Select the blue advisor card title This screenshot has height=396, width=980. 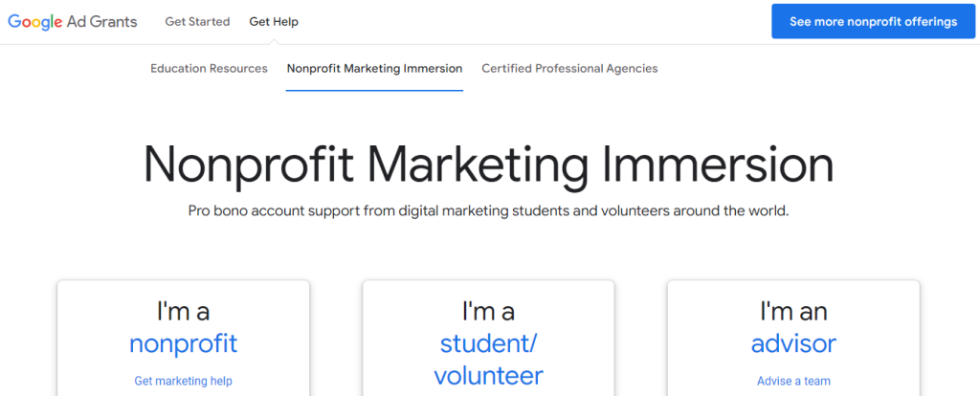[x=793, y=343]
